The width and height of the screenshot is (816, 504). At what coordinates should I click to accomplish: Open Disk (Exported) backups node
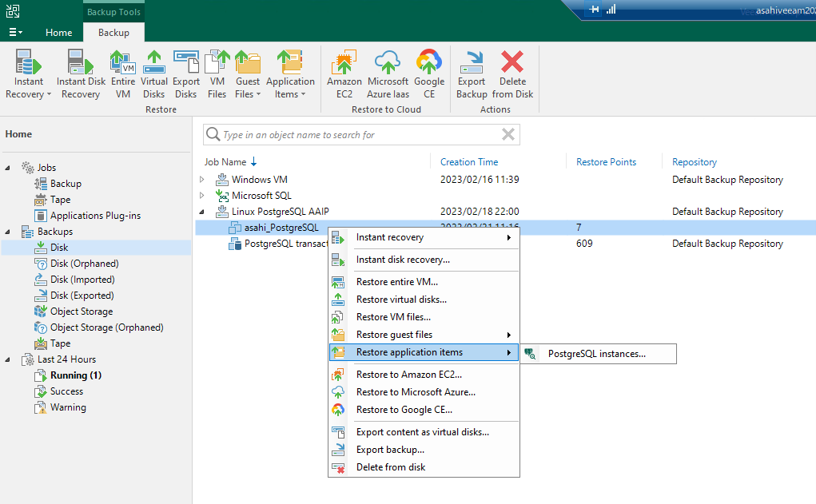point(82,296)
